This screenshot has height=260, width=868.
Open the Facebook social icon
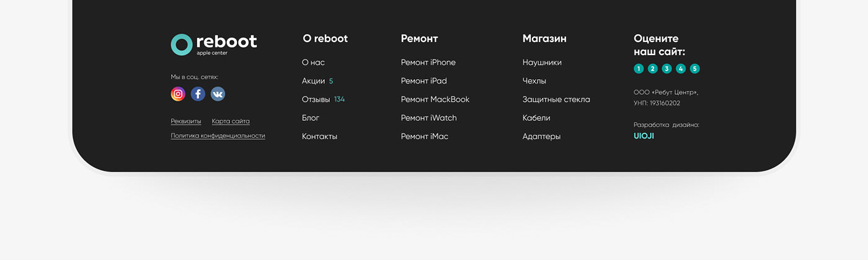pyautogui.click(x=198, y=94)
